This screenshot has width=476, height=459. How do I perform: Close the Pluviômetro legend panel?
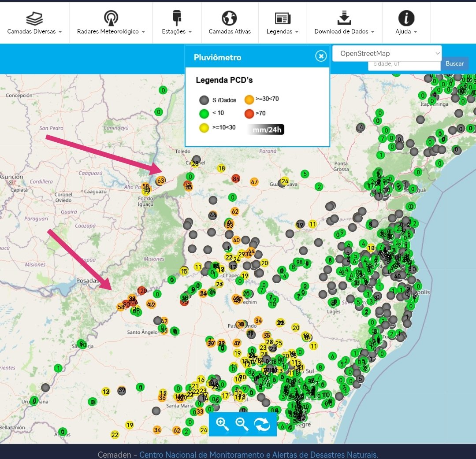[321, 56]
